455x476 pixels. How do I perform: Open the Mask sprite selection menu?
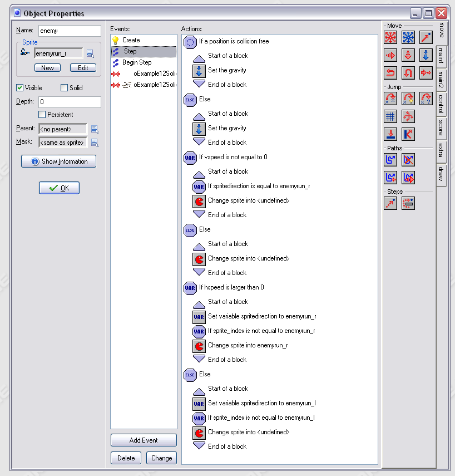pyautogui.click(x=95, y=143)
